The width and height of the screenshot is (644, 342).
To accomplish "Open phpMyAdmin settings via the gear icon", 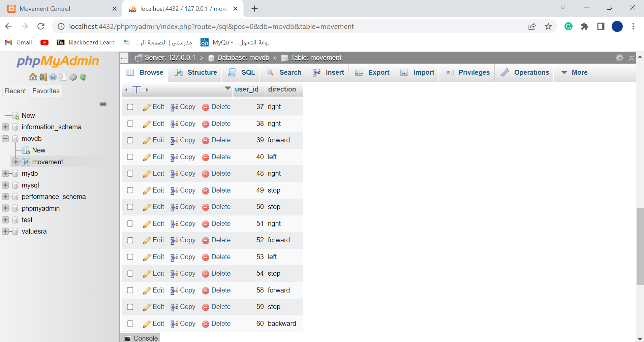I will (73, 77).
